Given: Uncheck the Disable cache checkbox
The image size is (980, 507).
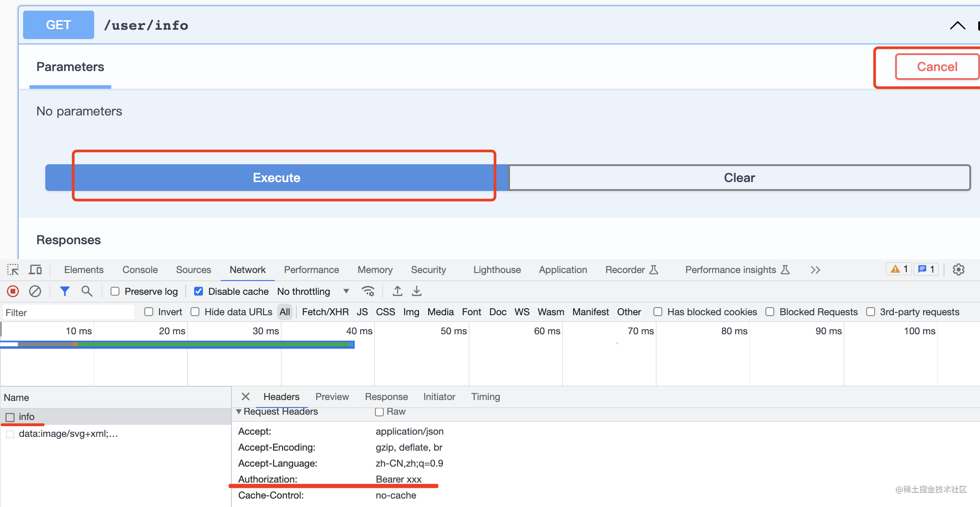Looking at the screenshot, I should tap(199, 291).
